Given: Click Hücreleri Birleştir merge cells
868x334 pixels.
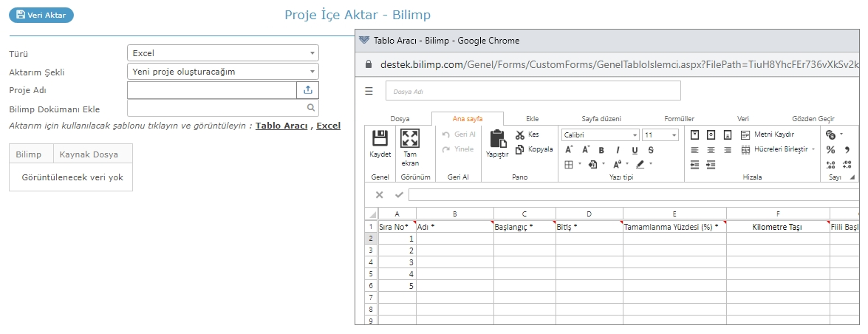Looking at the screenshot, I should click(x=774, y=149).
